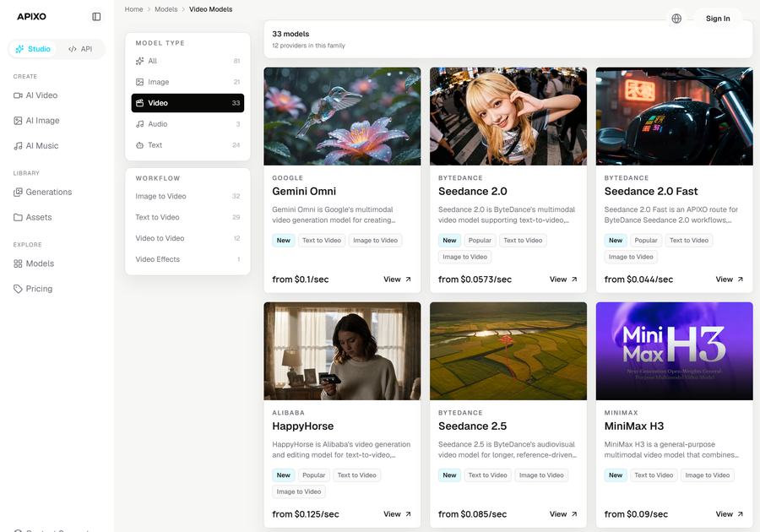Viewport: 760px width, 532px height.
Task: Click the arrow icon beside Seedance 2.0 Fast View
Action: tap(740, 280)
